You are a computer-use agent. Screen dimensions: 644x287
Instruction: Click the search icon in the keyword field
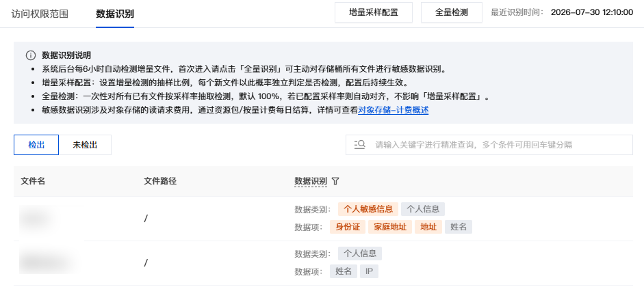(x=359, y=145)
